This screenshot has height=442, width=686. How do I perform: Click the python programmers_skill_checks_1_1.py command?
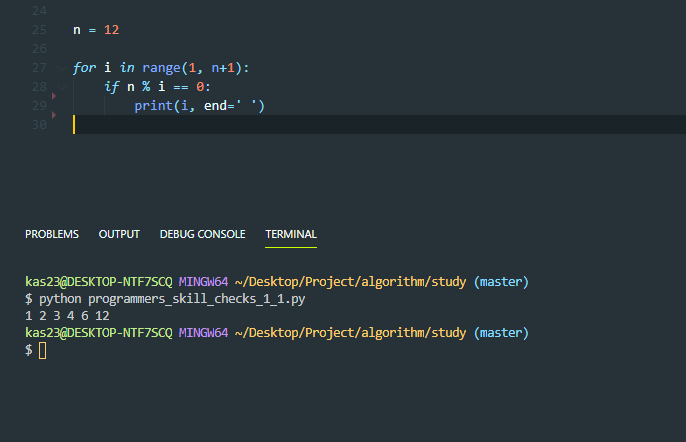pos(172,299)
